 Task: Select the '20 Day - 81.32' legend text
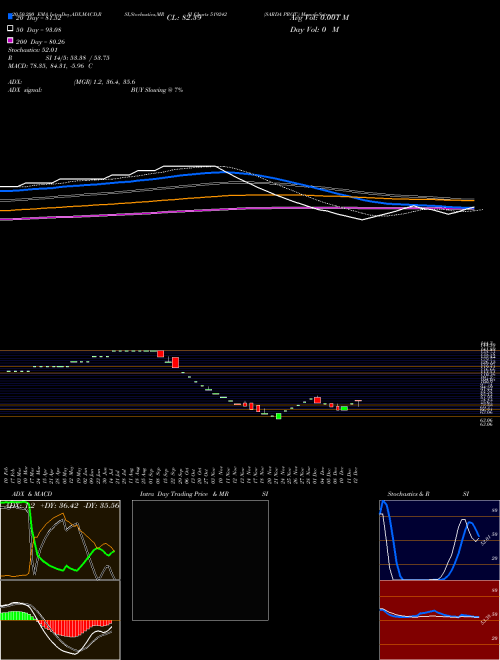[x=39, y=18]
